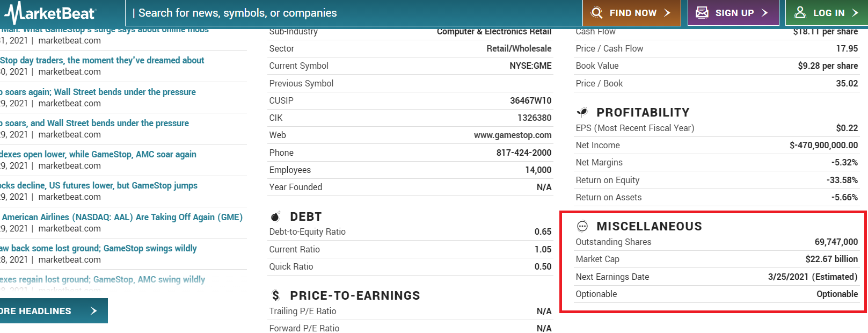The width and height of the screenshot is (868, 333).
Task: Click the Sign Up button
Action: [x=733, y=13]
